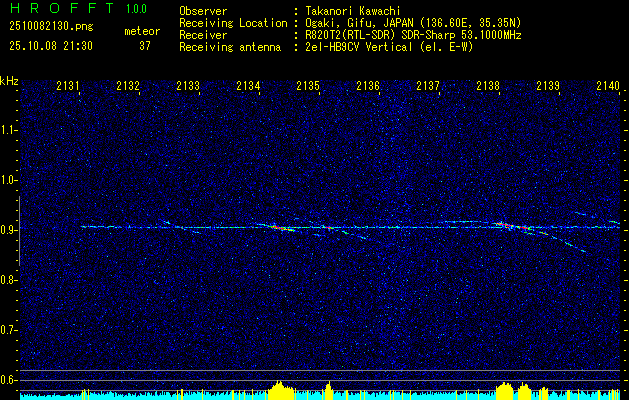Click the Receiving Location Ogaki, Gifu text
Screen dimensions: 629x400
(x=350, y=23)
